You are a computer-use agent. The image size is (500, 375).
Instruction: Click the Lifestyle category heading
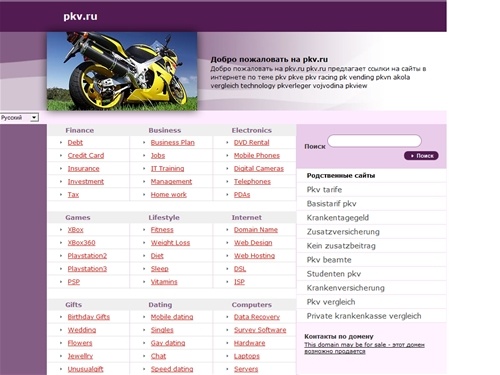pos(164,217)
